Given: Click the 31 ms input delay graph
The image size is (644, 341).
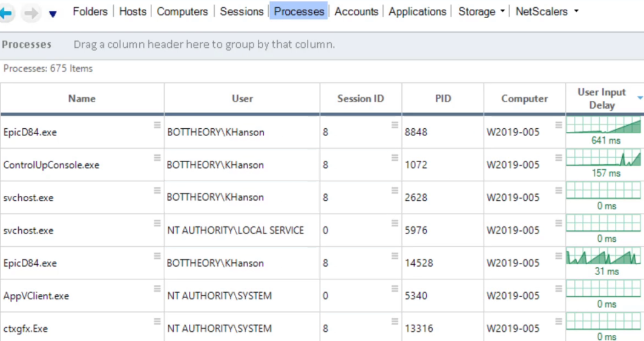Looking at the screenshot, I should click(x=603, y=256).
